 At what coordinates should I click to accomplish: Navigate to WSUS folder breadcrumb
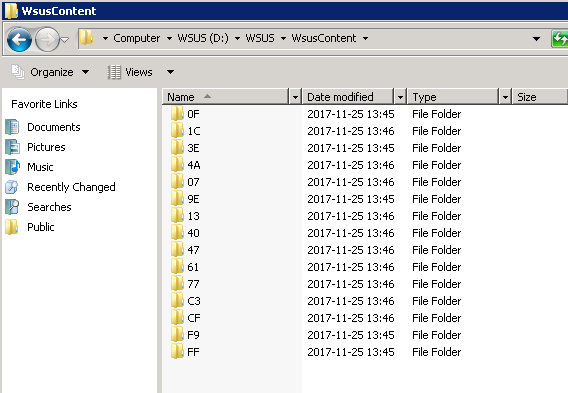pyautogui.click(x=260, y=38)
